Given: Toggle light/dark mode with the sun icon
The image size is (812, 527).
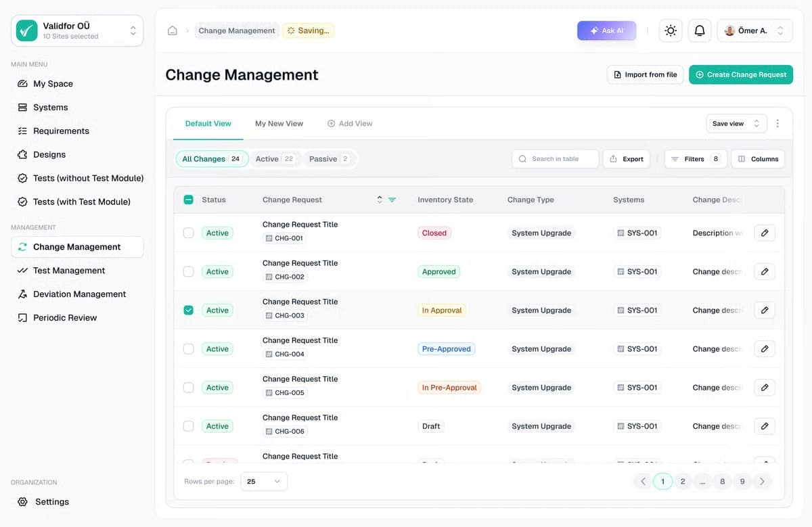Looking at the screenshot, I should pyautogui.click(x=670, y=30).
